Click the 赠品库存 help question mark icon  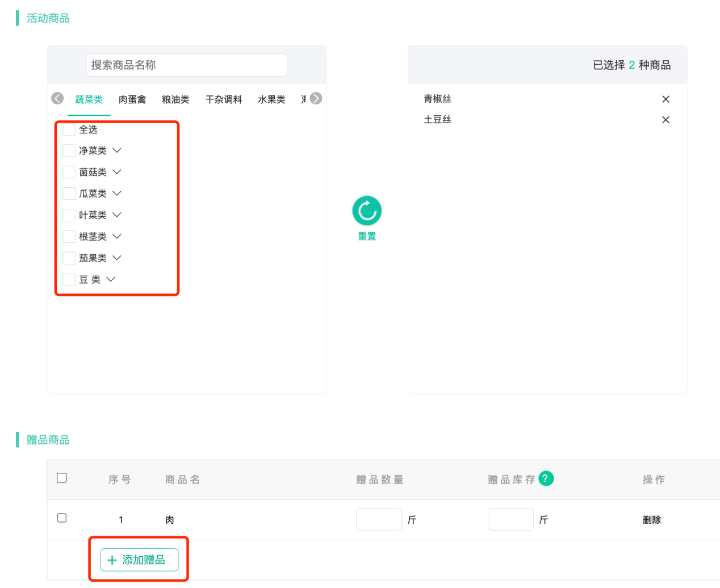click(546, 478)
